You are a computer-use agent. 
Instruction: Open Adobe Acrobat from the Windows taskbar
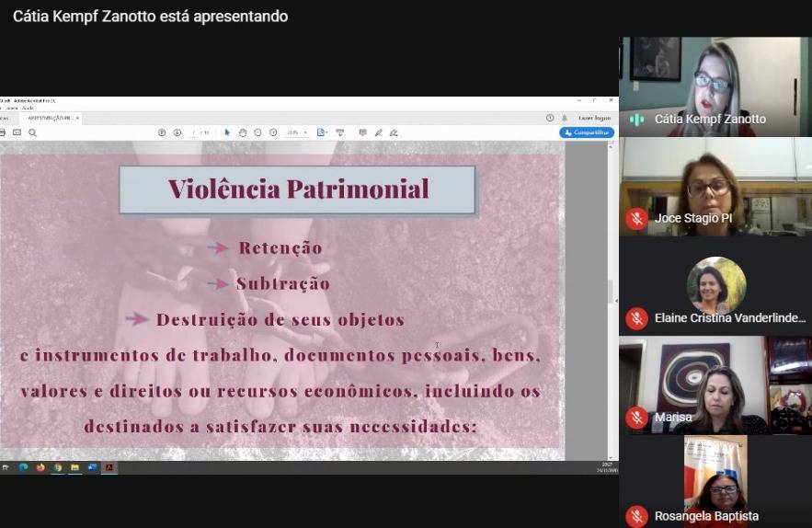[109, 467]
